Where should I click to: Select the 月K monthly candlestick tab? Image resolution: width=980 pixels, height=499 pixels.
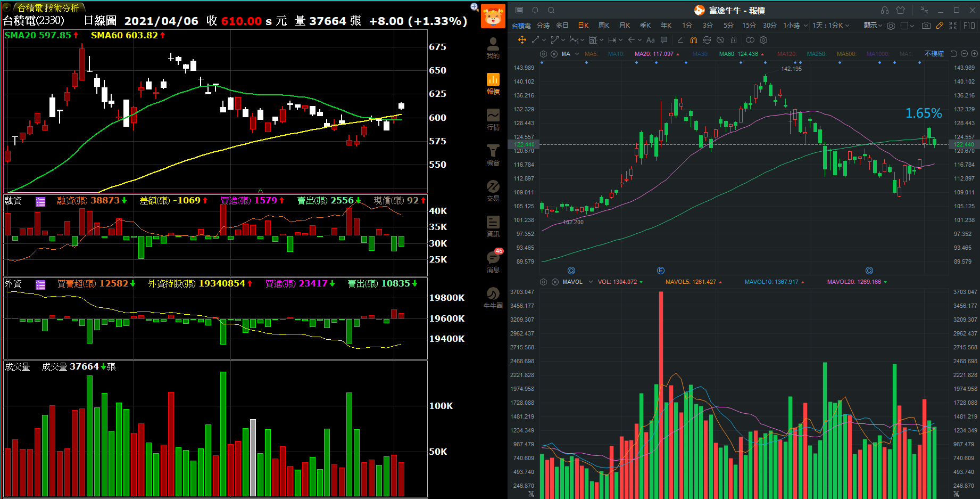point(625,26)
